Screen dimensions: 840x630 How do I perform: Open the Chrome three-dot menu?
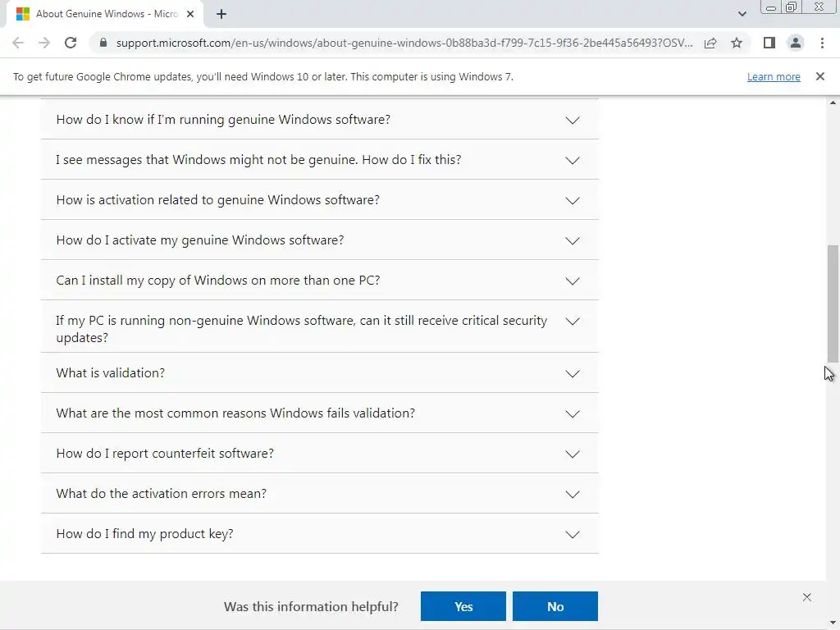pyautogui.click(x=822, y=43)
